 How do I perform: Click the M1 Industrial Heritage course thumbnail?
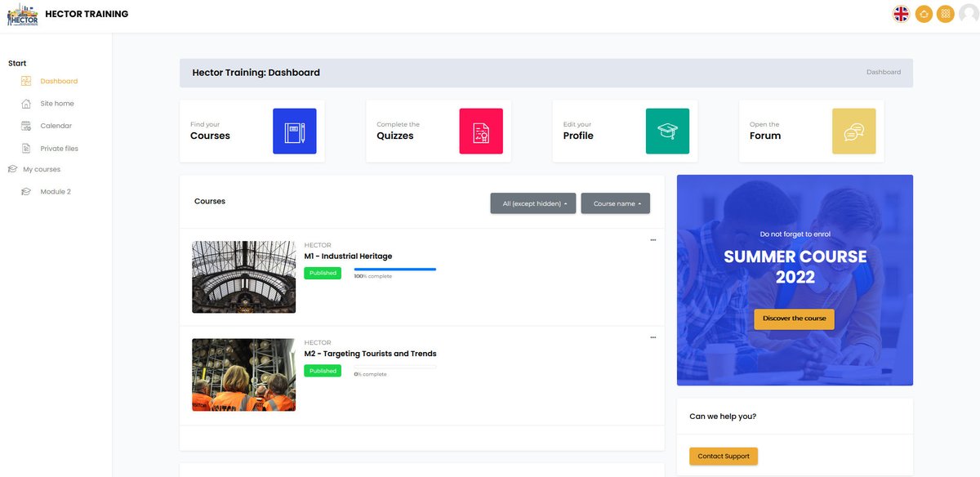[243, 277]
